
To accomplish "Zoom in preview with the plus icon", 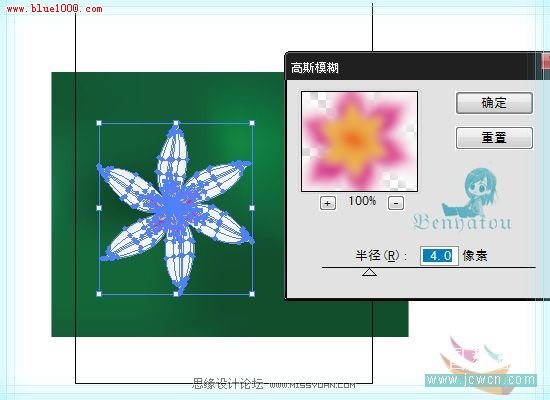I will tap(328, 203).
